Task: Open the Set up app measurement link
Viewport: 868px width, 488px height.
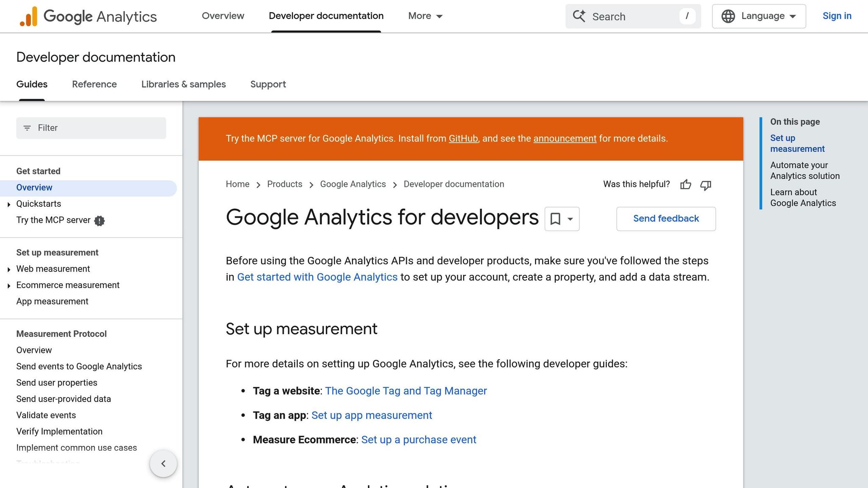Action: [x=372, y=416]
